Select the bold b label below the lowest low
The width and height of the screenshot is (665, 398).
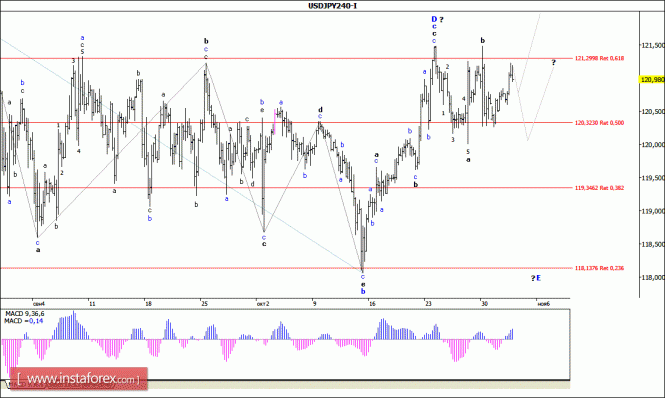(x=363, y=291)
